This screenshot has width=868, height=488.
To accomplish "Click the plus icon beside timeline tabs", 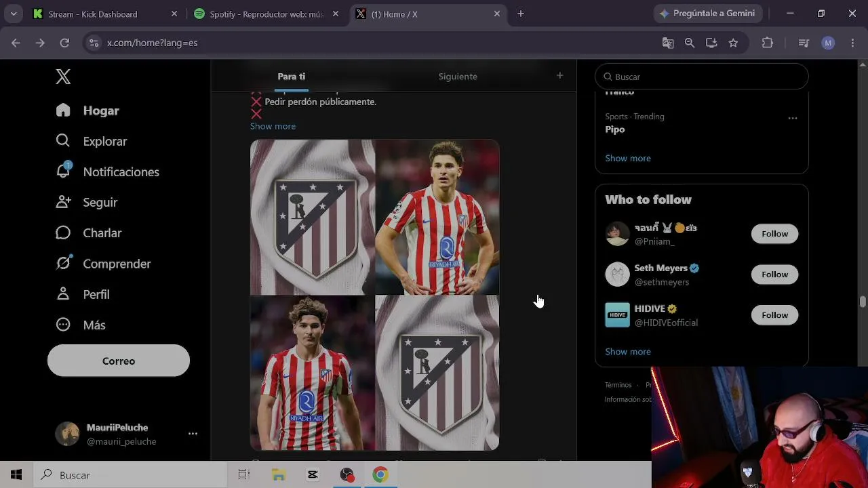I will click(x=559, y=76).
